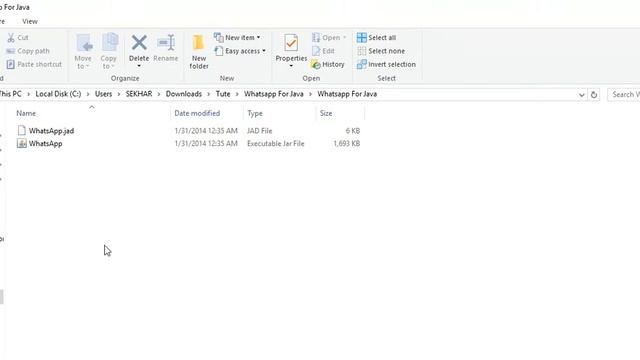640x360 pixels.
Task: Sort by Date modified column header
Action: (x=197, y=113)
